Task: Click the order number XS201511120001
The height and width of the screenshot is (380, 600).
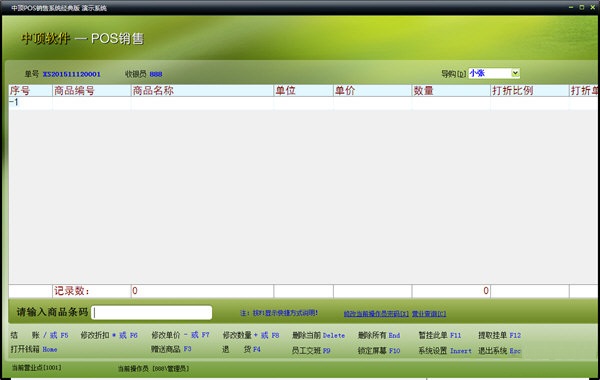Action: click(72, 74)
